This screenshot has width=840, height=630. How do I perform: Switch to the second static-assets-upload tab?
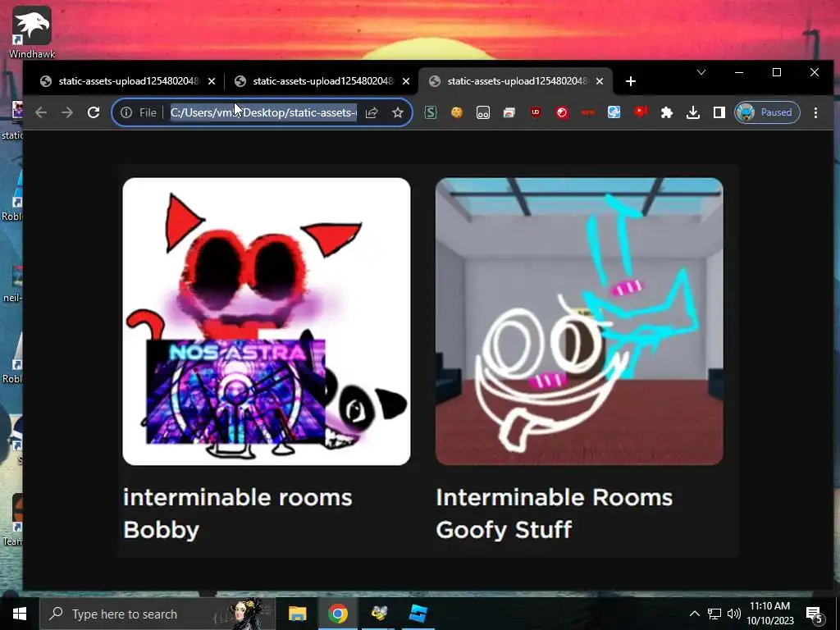(x=322, y=81)
